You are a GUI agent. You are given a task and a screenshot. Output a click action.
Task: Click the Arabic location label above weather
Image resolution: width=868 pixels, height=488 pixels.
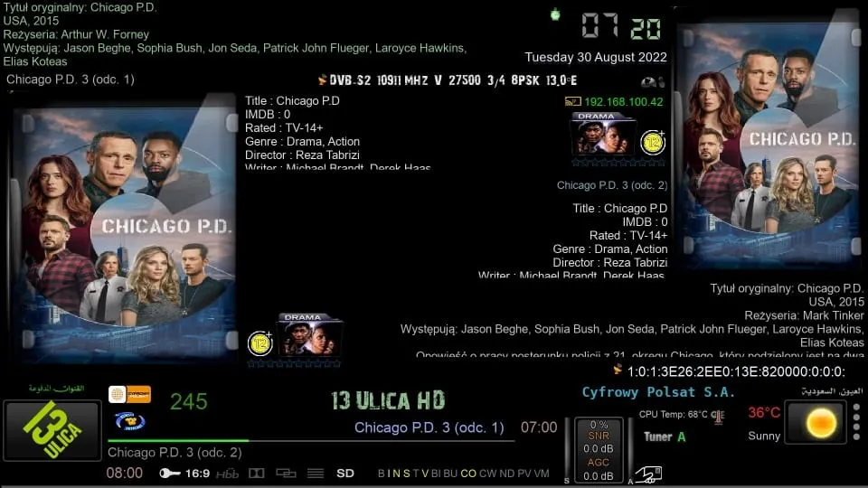pos(832,391)
